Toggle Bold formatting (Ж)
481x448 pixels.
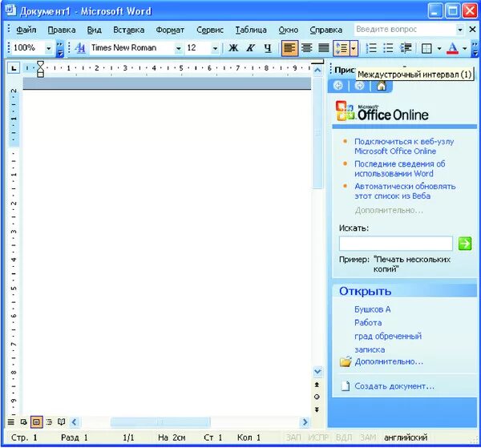point(233,48)
